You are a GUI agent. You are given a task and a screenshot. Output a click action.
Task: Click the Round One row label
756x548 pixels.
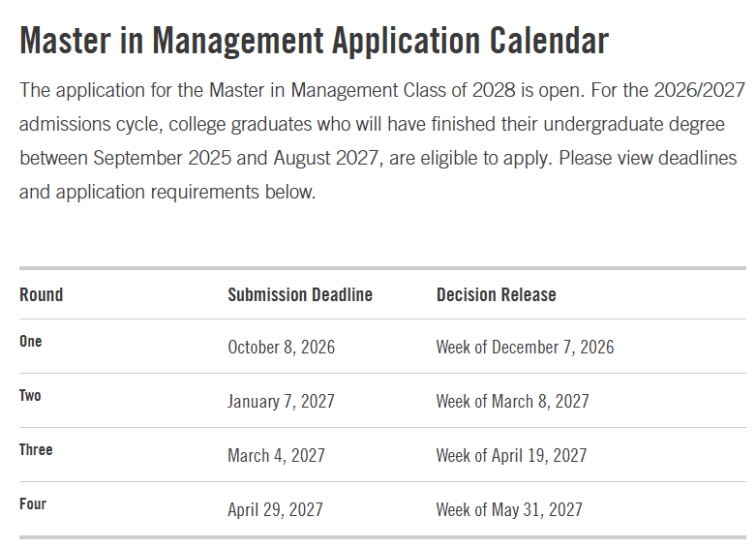(x=30, y=341)
